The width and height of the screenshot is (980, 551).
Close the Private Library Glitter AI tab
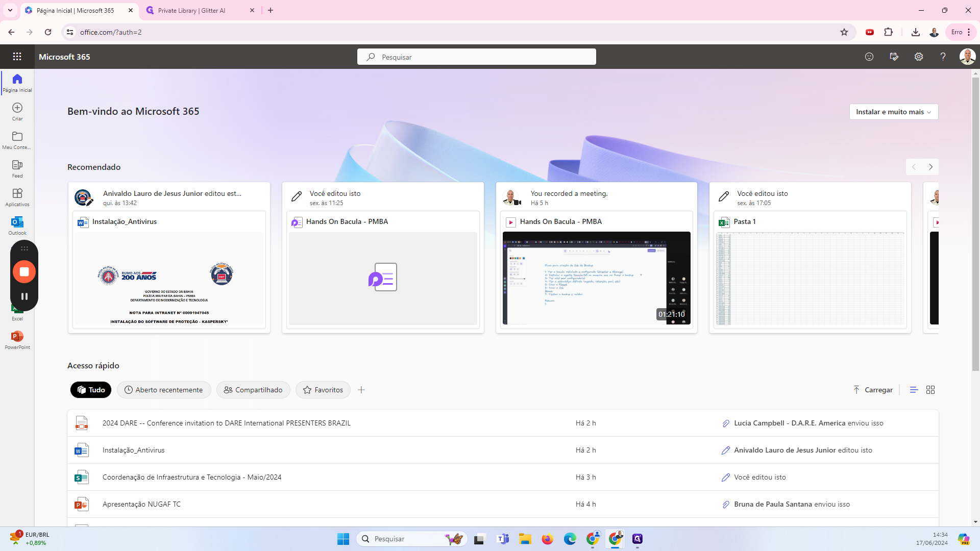[x=252, y=10]
